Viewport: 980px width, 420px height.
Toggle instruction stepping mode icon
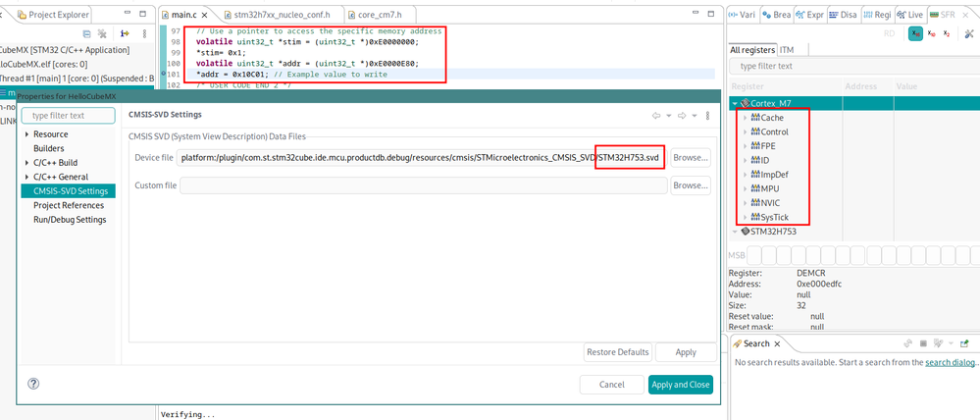click(x=125, y=33)
